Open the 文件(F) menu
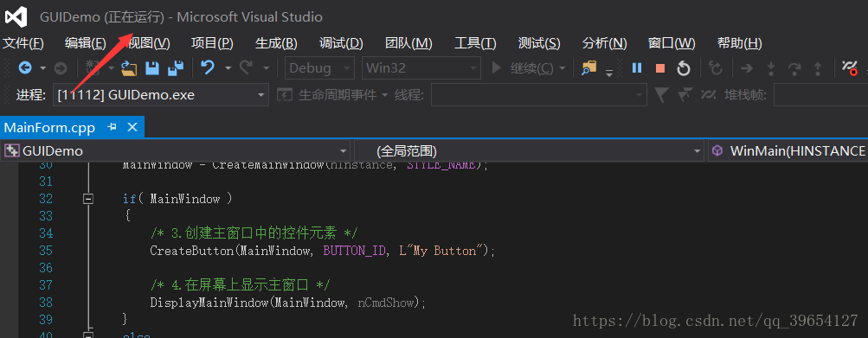The width and height of the screenshot is (868, 338). (x=23, y=43)
